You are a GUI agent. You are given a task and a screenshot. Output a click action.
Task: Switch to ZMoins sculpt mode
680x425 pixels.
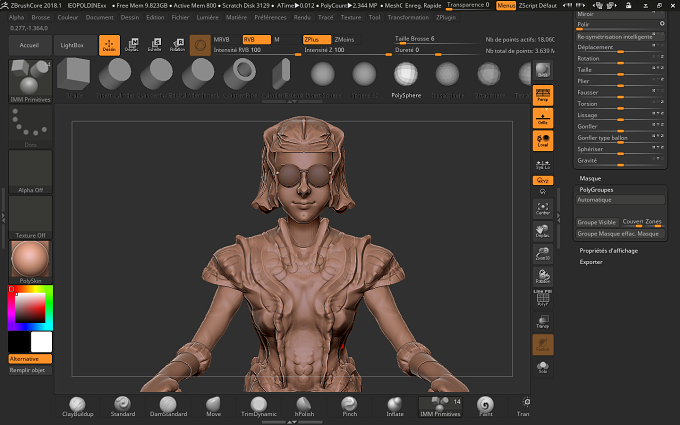(x=347, y=39)
